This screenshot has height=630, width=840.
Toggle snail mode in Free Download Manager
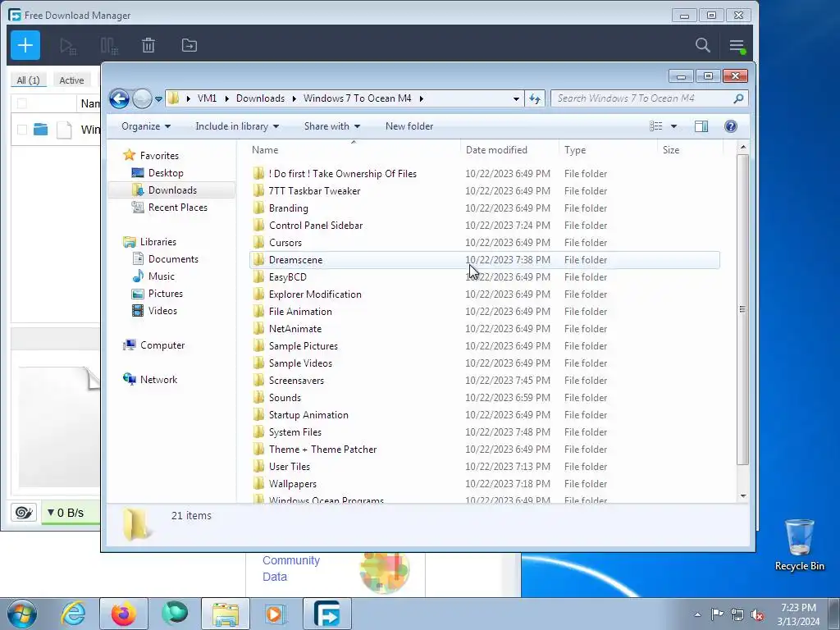[24, 513]
